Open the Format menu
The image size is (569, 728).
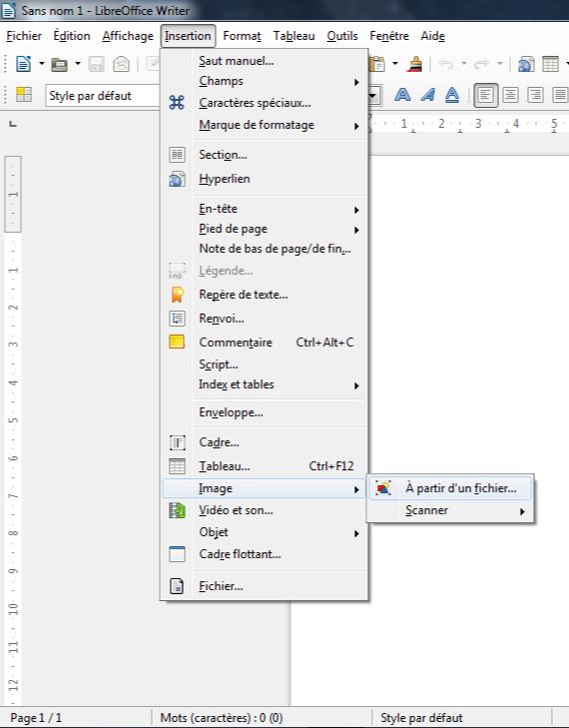click(242, 36)
